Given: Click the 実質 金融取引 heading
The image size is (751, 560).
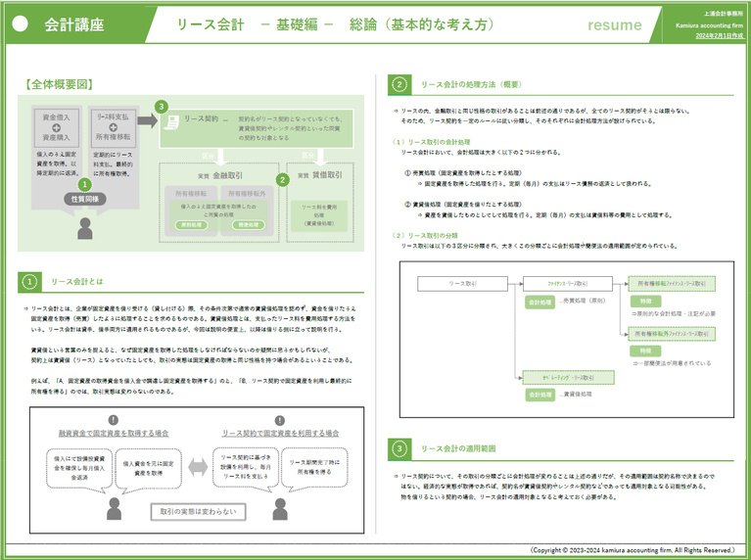Looking at the screenshot, I should 220,176.
